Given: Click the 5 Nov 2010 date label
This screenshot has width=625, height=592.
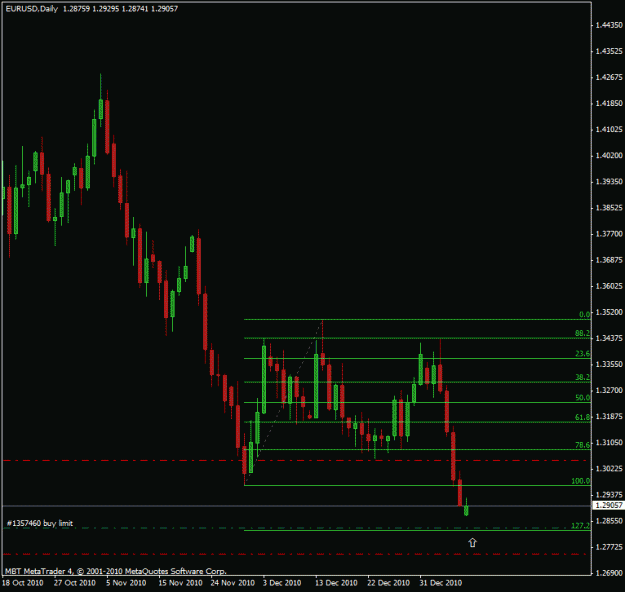Looking at the screenshot, I should 126,583.
